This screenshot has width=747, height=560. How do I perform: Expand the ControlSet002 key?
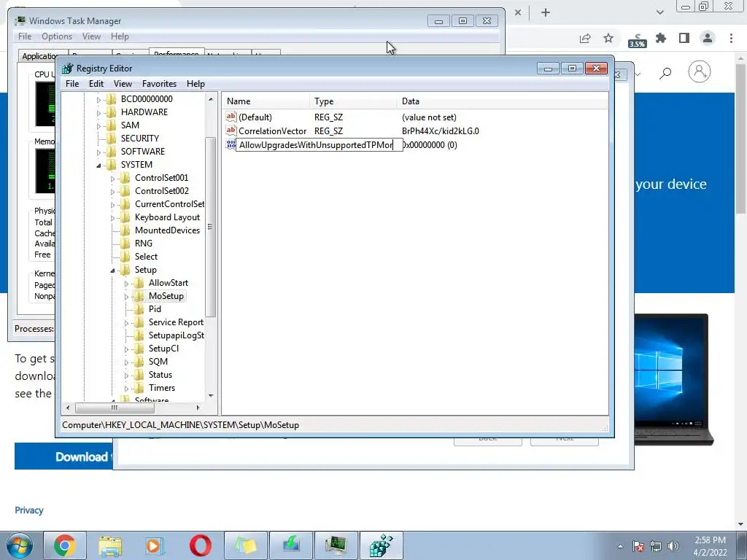pos(112,192)
